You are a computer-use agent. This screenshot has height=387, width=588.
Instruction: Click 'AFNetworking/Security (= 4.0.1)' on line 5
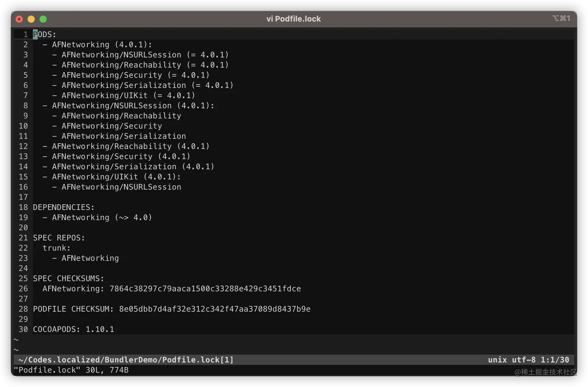135,75
